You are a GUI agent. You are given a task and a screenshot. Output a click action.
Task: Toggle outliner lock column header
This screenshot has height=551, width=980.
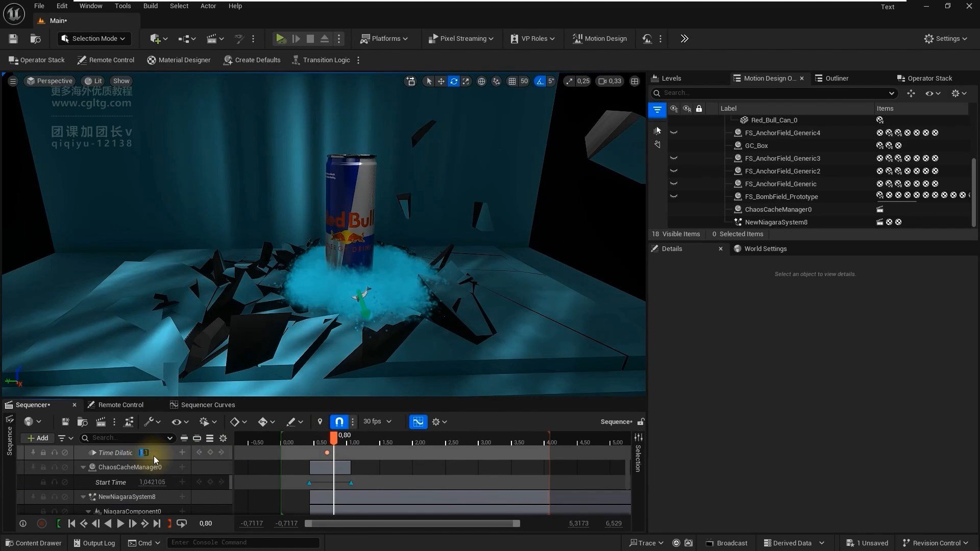click(x=699, y=109)
